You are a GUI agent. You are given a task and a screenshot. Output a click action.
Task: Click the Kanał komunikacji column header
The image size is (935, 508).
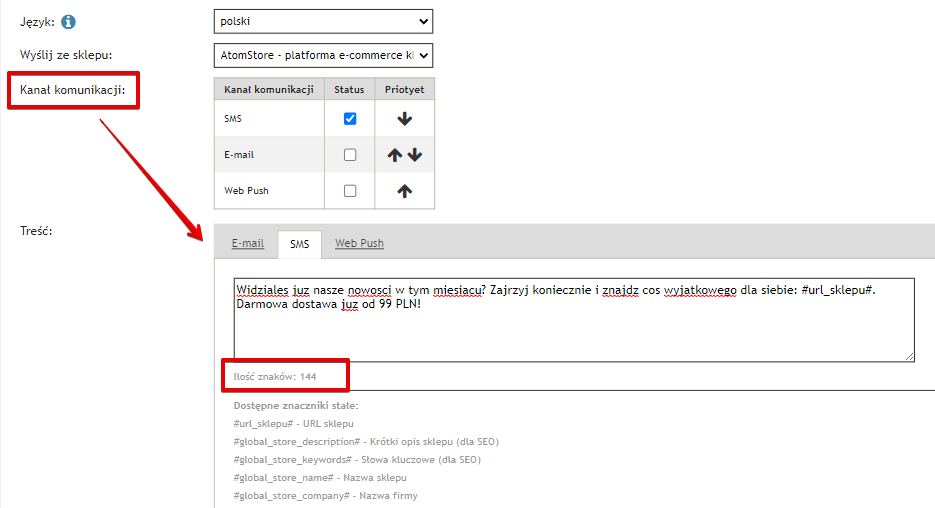pyautogui.click(x=268, y=89)
